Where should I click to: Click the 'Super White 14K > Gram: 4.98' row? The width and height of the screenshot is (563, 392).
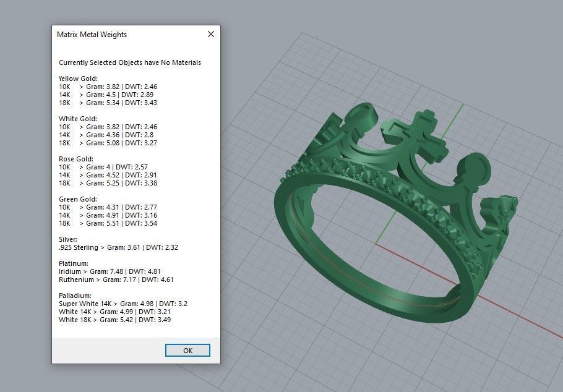click(123, 304)
